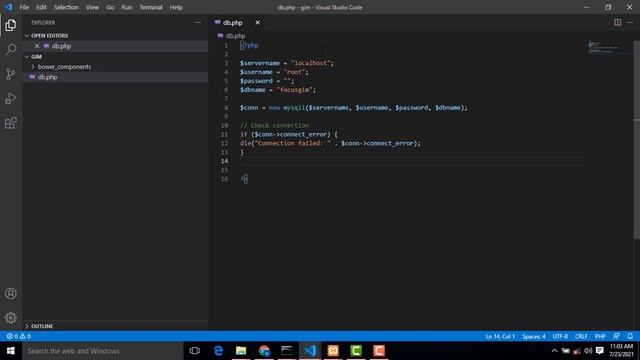Click line number 14 in gutter
The image size is (640, 360).
(x=224, y=161)
